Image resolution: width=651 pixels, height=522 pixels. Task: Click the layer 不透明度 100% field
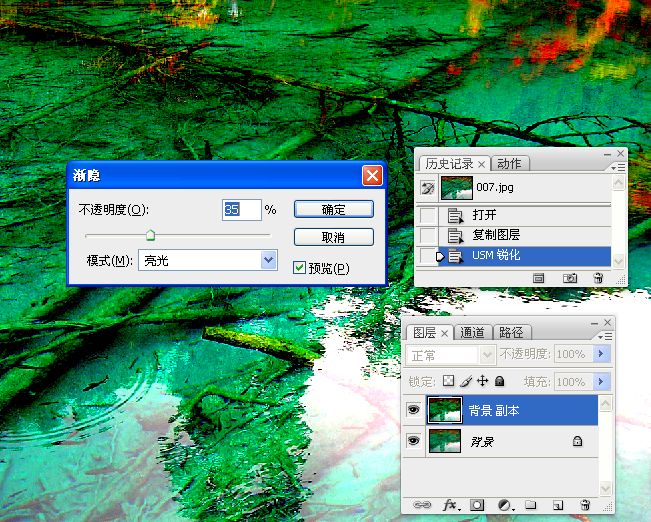click(x=574, y=354)
